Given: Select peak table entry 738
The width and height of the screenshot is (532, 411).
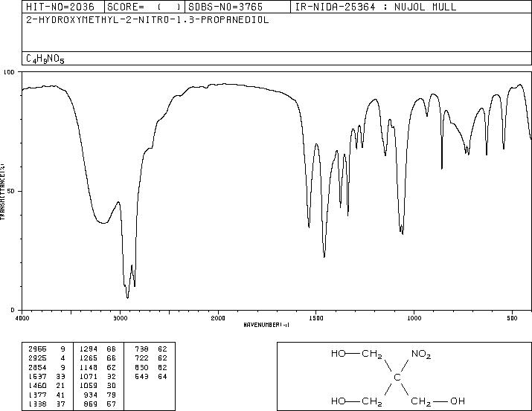Looking at the screenshot, I should pos(141,349).
